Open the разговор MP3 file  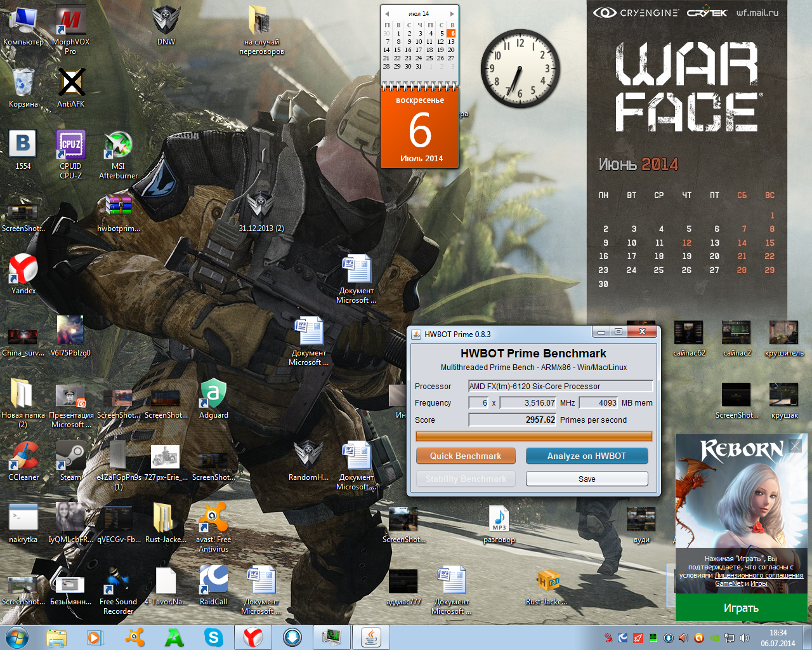pyautogui.click(x=499, y=523)
